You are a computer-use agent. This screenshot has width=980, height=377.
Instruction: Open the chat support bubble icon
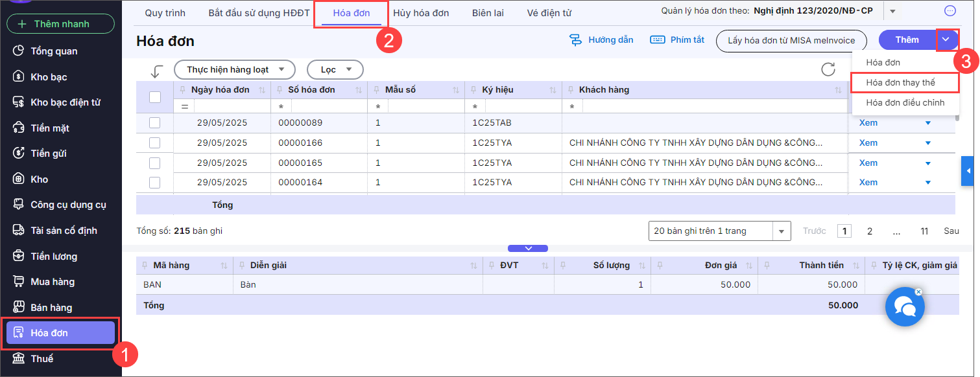point(905,307)
